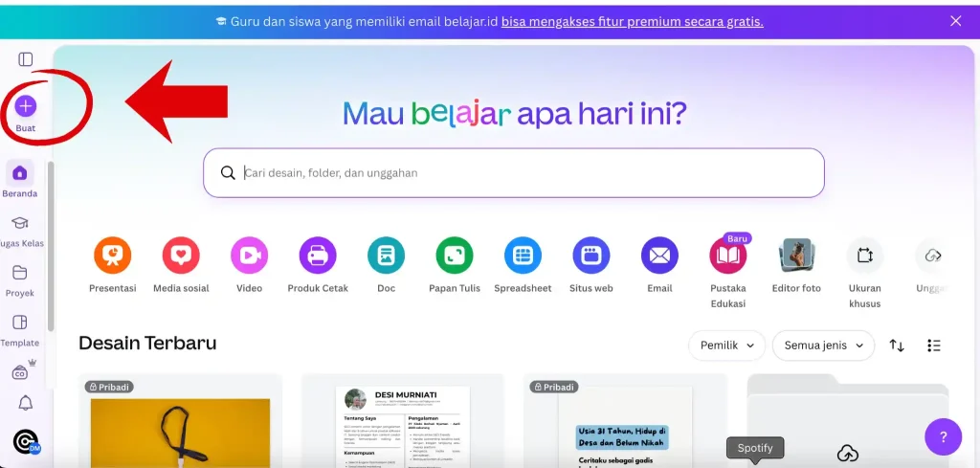Expand the Semua jenis dropdown
The width and height of the screenshot is (980, 468).
click(x=824, y=345)
